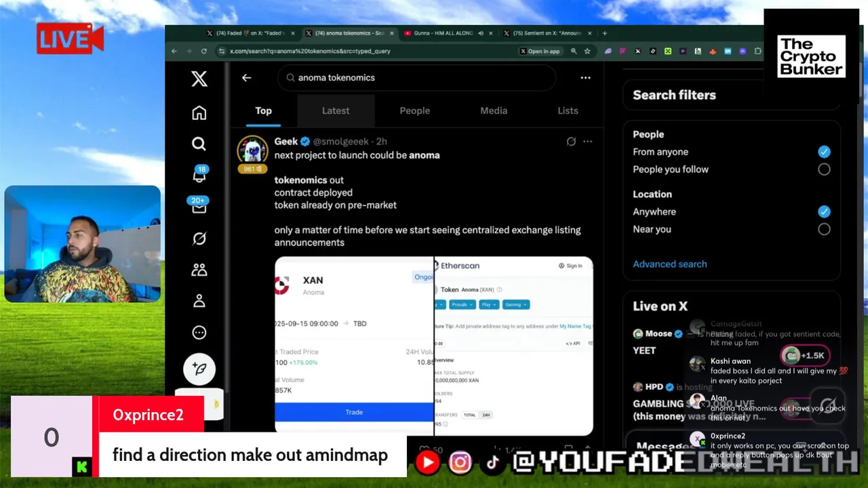Select 'Anywhere' location option

point(824,211)
